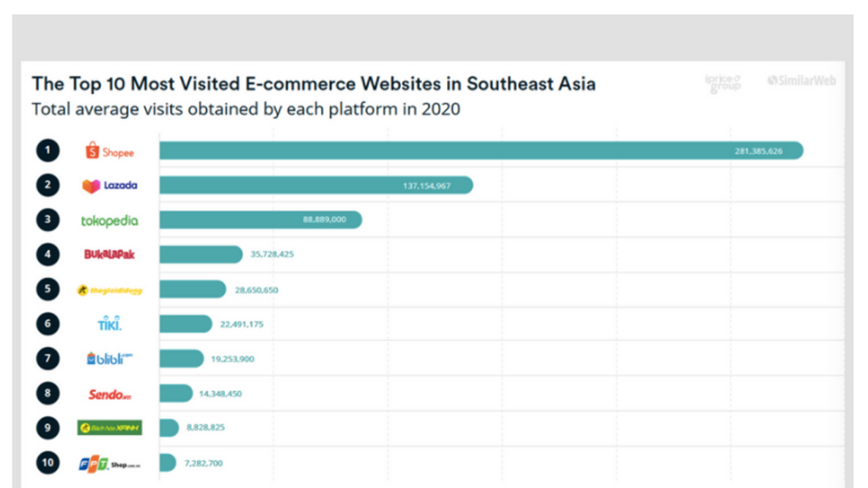Image resolution: width=868 pixels, height=488 pixels.
Task: Click the SimilarWeb logo
Action: pos(802,81)
